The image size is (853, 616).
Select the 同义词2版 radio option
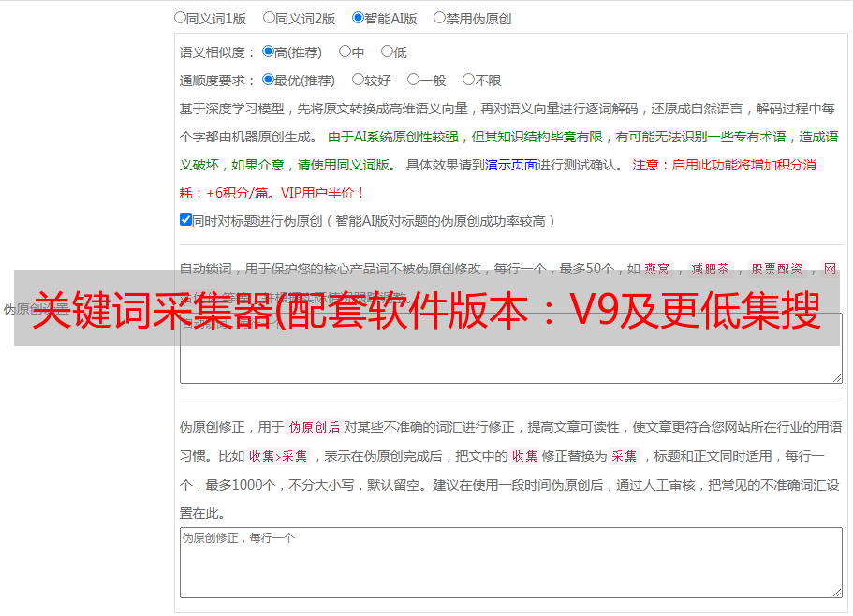[269, 18]
